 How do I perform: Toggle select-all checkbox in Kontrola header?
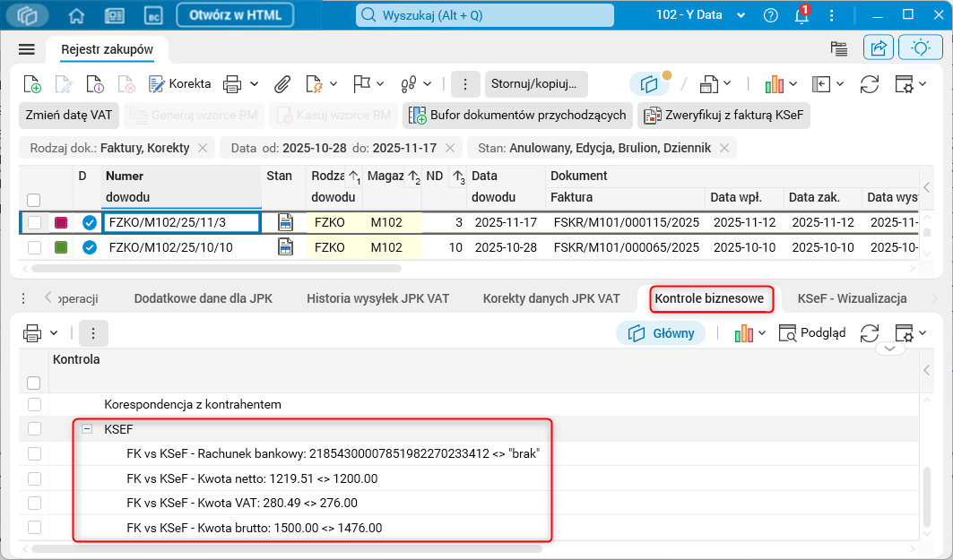coord(34,383)
